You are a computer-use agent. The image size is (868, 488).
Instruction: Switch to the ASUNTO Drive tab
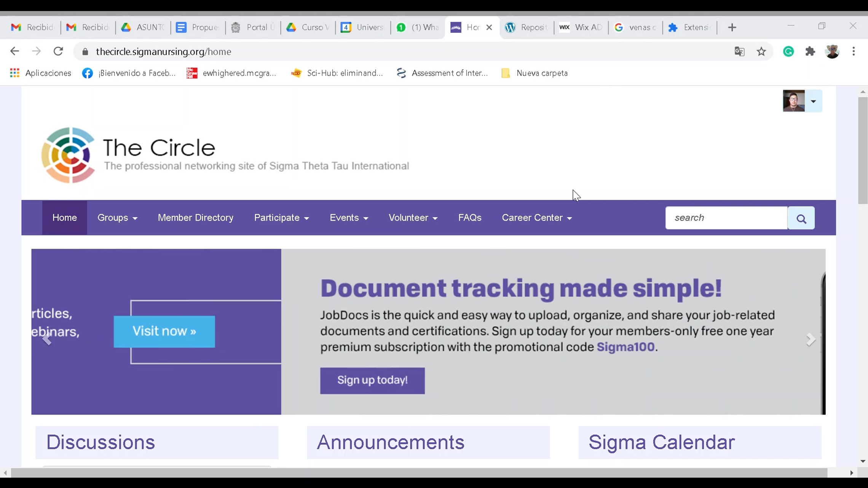[x=142, y=27]
